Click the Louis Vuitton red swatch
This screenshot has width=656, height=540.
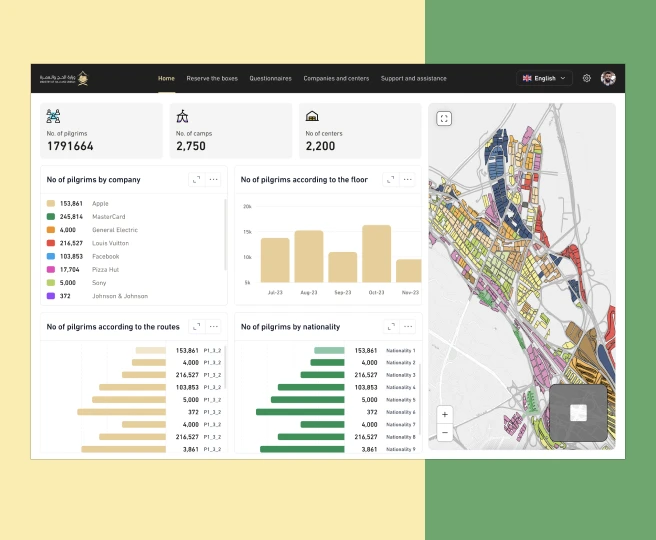pos(51,243)
